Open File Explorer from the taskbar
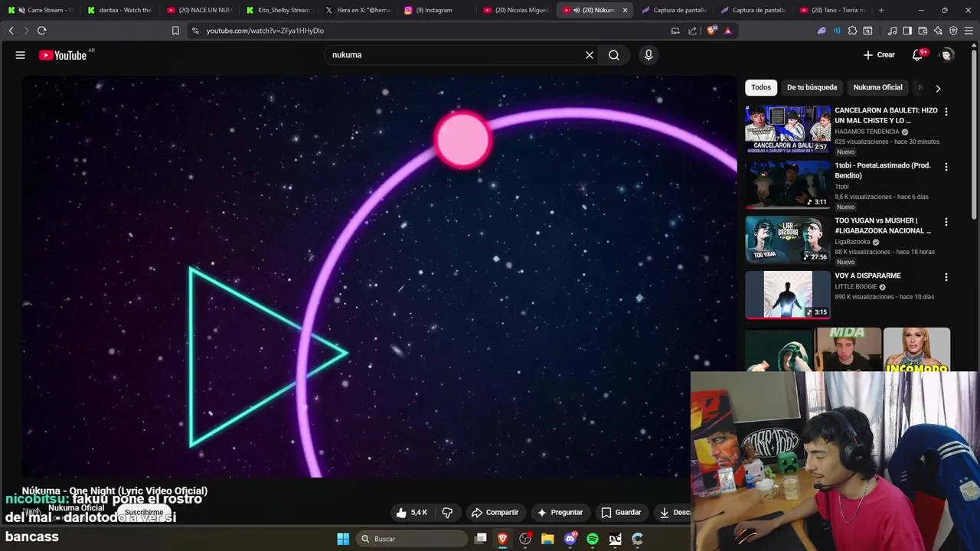980x551 pixels. (x=547, y=539)
